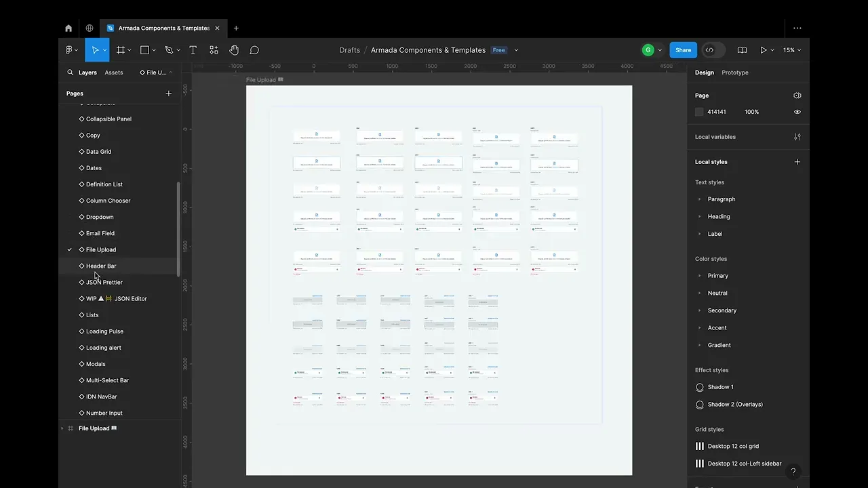The image size is (868, 488).
Task: Click the pages list scrollbar
Action: point(178,229)
